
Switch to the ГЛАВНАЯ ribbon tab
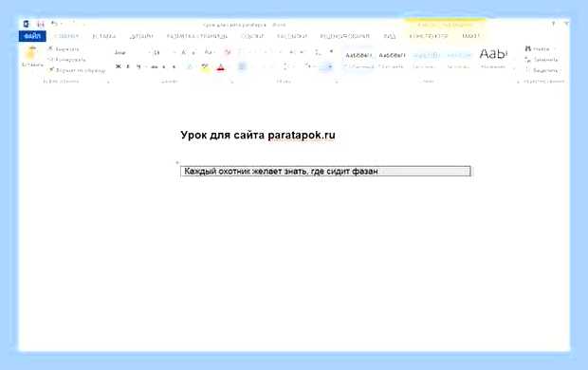pyautogui.click(x=66, y=36)
